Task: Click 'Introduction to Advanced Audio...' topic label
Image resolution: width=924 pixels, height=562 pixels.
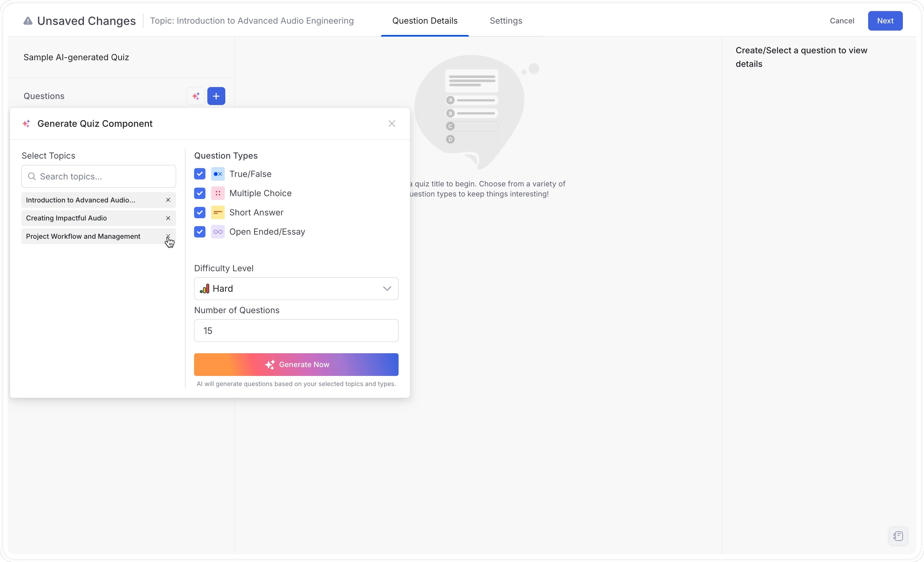Action: tap(80, 200)
